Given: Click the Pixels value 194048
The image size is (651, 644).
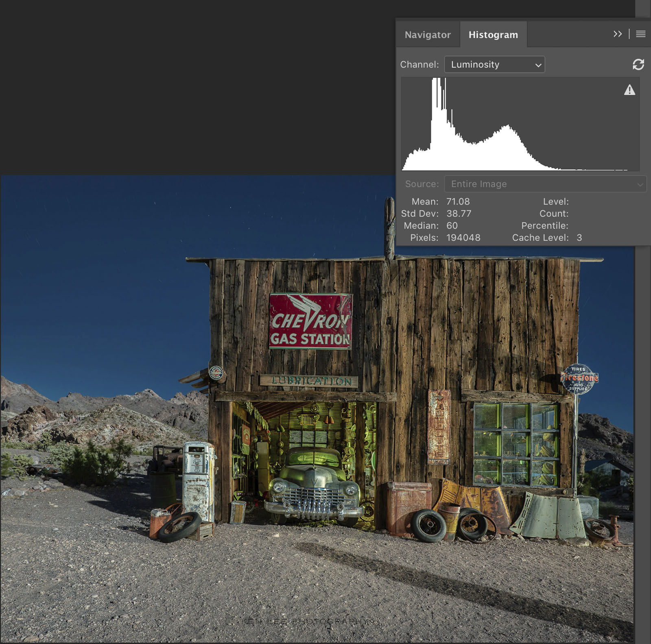Looking at the screenshot, I should coord(463,238).
